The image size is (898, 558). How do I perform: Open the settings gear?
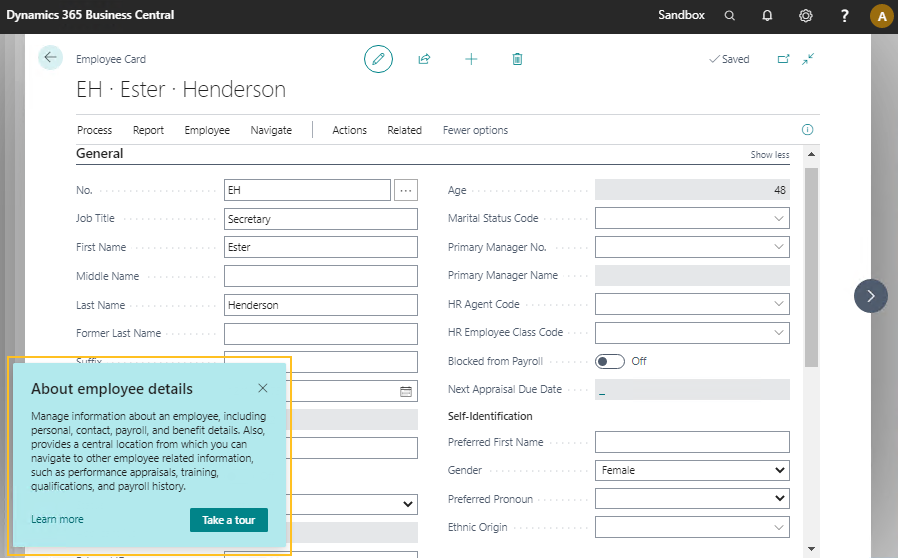click(806, 16)
